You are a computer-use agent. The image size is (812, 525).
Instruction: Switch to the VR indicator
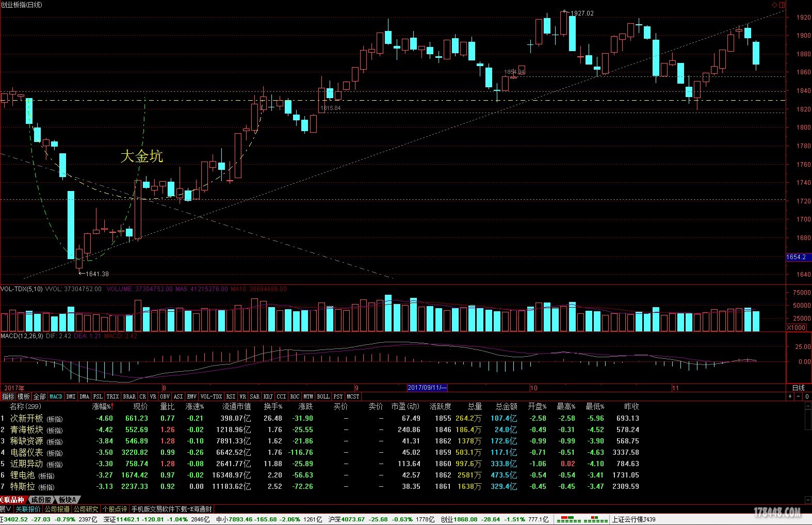[153, 396]
